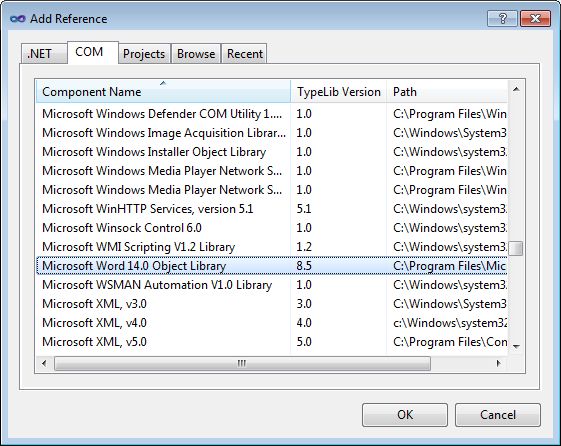Click the vertical scrollbar up arrow

(516, 89)
